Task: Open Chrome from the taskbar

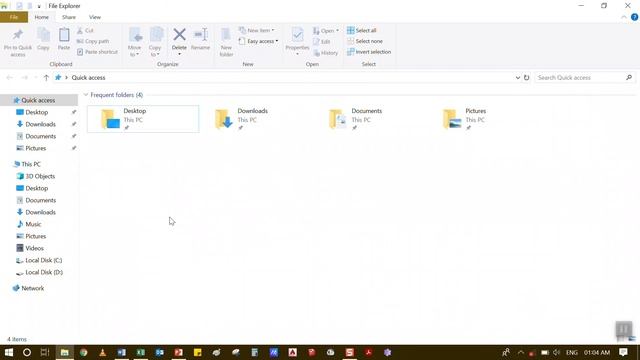Action: point(84,352)
